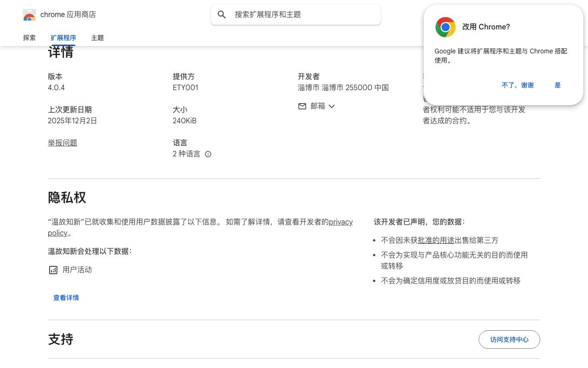Image resolution: width=588 pixels, height=368 pixels.
Task: Click the 隐私权 heading
Action: (67, 198)
